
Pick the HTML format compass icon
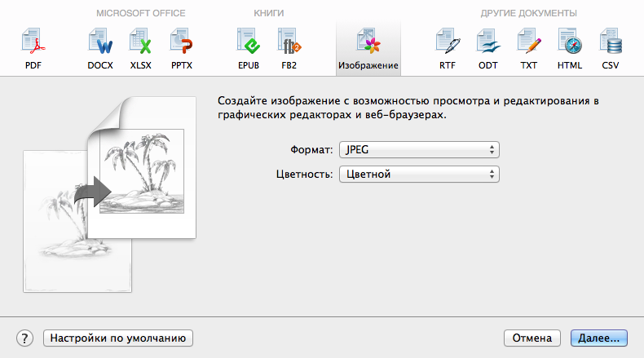pyautogui.click(x=570, y=42)
